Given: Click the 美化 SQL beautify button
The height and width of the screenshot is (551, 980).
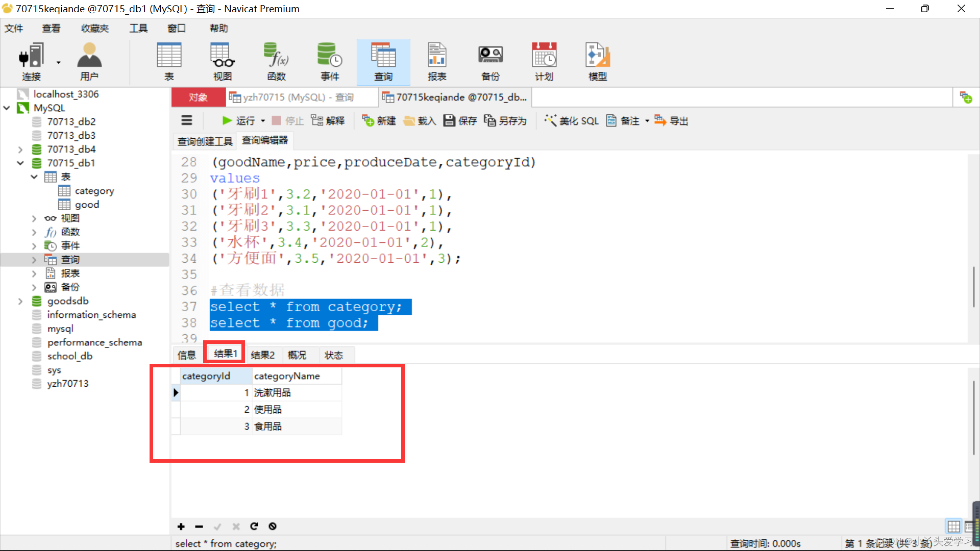Looking at the screenshot, I should click(x=571, y=121).
